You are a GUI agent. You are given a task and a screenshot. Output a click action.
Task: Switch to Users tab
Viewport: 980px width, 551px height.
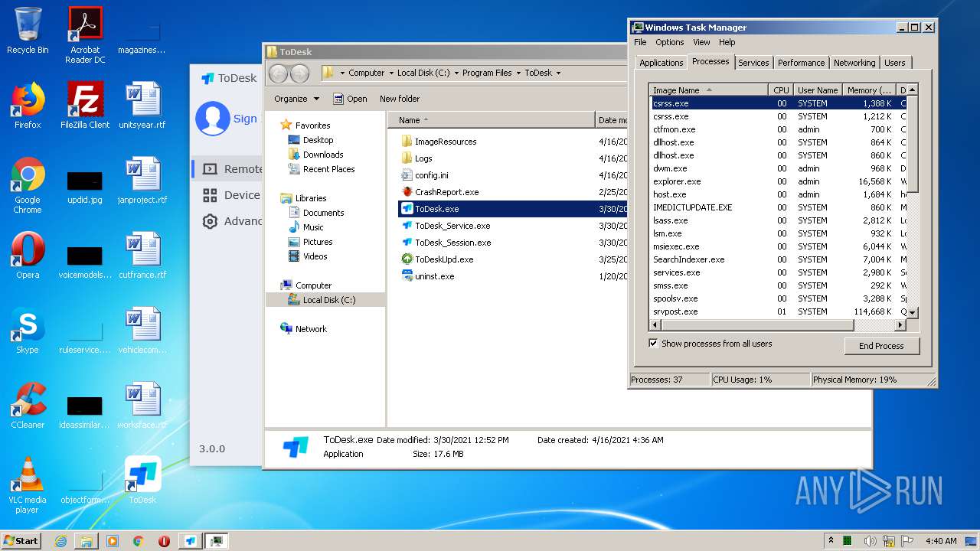click(895, 63)
